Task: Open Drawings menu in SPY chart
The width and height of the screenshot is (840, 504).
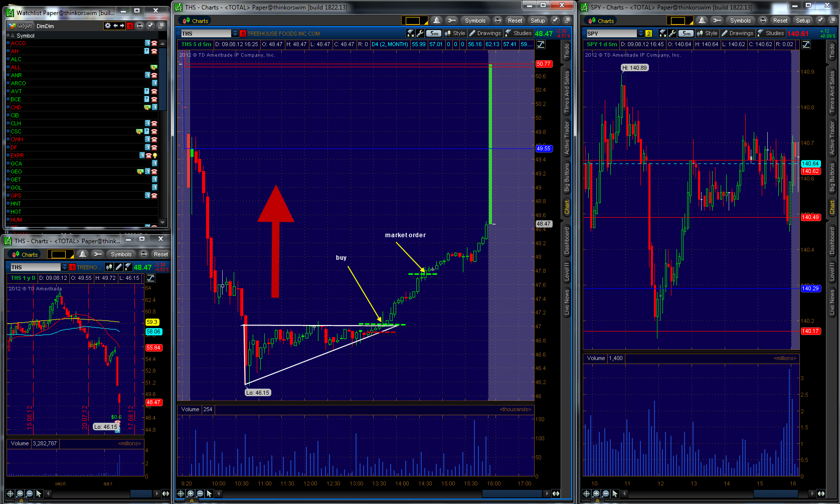Action: (737, 34)
